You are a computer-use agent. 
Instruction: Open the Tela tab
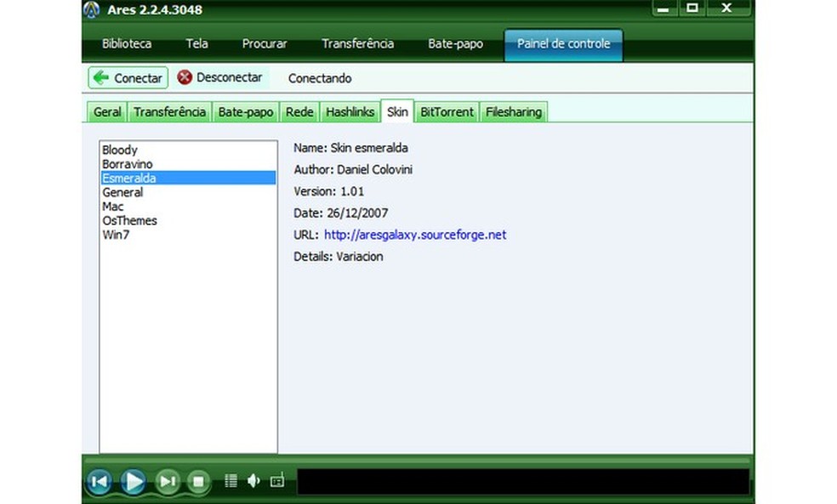tap(197, 43)
